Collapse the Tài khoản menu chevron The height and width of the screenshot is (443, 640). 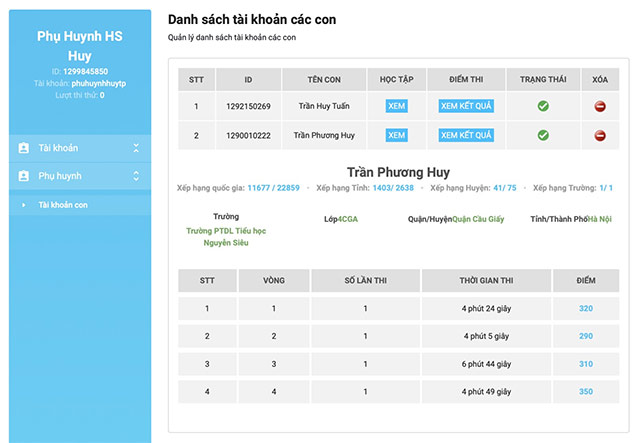pyautogui.click(x=136, y=148)
